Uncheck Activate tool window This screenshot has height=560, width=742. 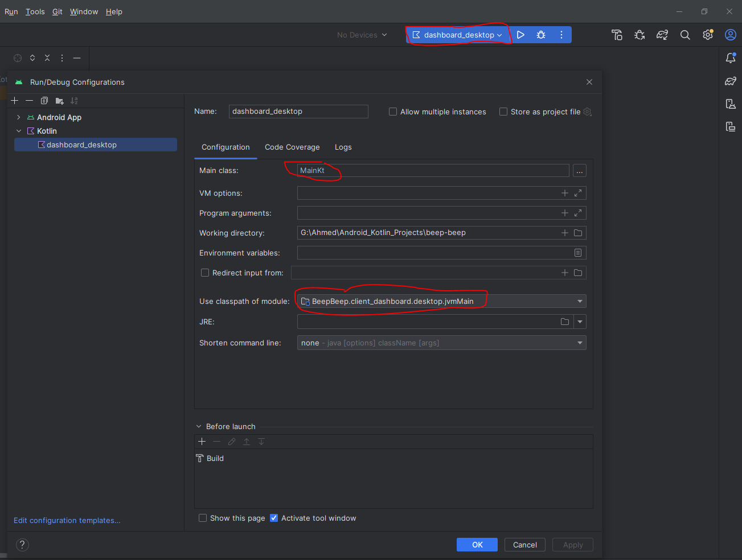coord(274,518)
